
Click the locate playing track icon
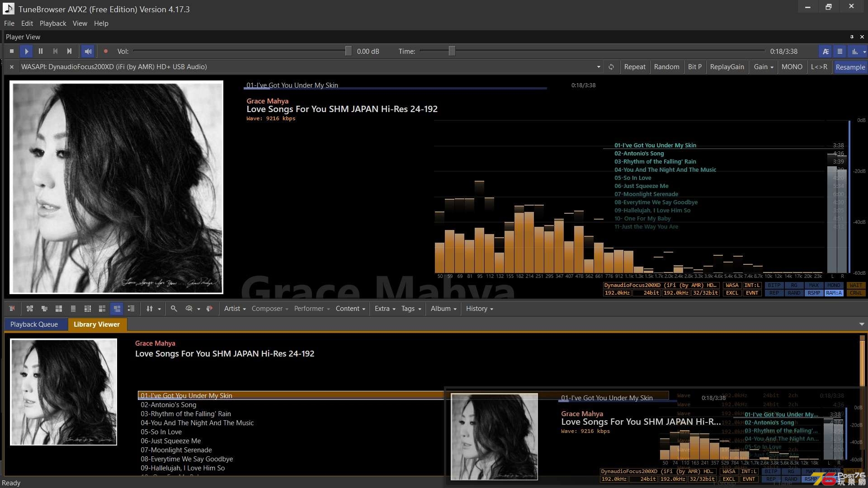tap(209, 309)
